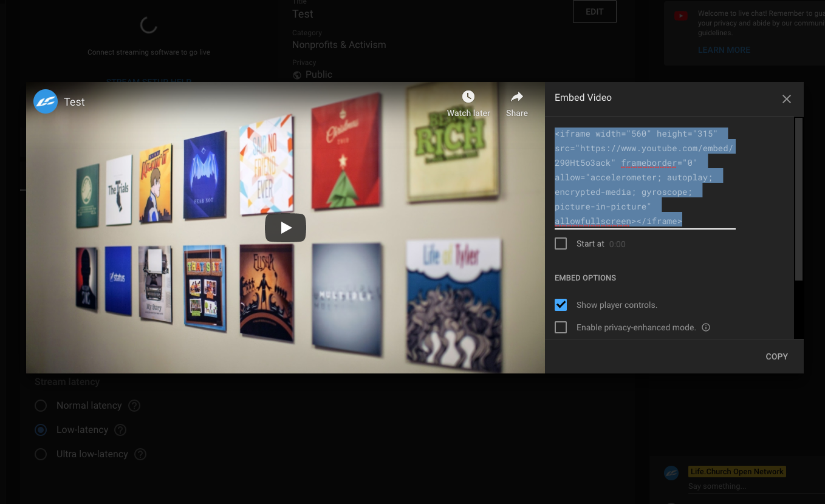Click the embed iframe code box

pos(645,177)
